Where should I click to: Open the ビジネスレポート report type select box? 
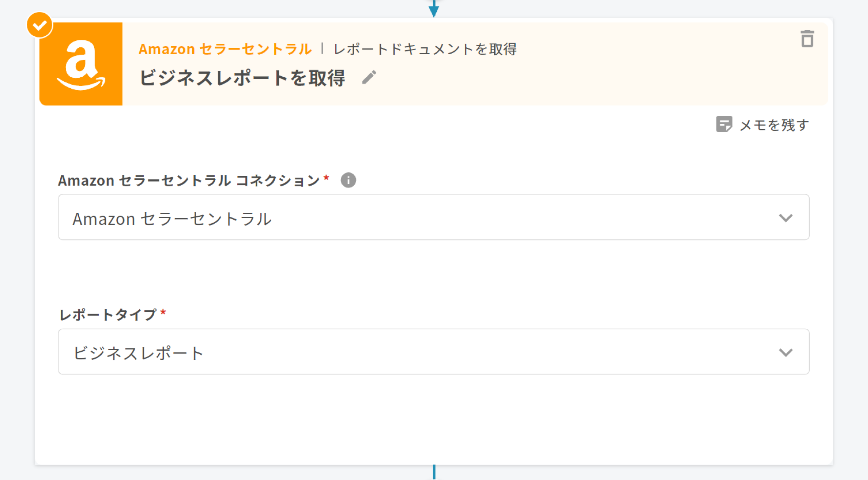tap(407, 352)
